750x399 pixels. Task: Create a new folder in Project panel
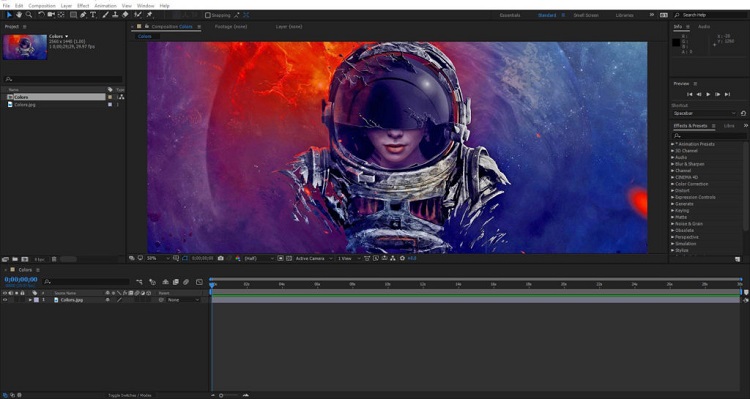click(15, 259)
